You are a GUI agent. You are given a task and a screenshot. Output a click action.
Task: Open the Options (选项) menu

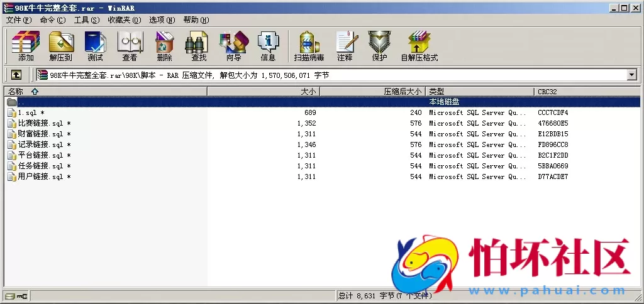(162, 20)
